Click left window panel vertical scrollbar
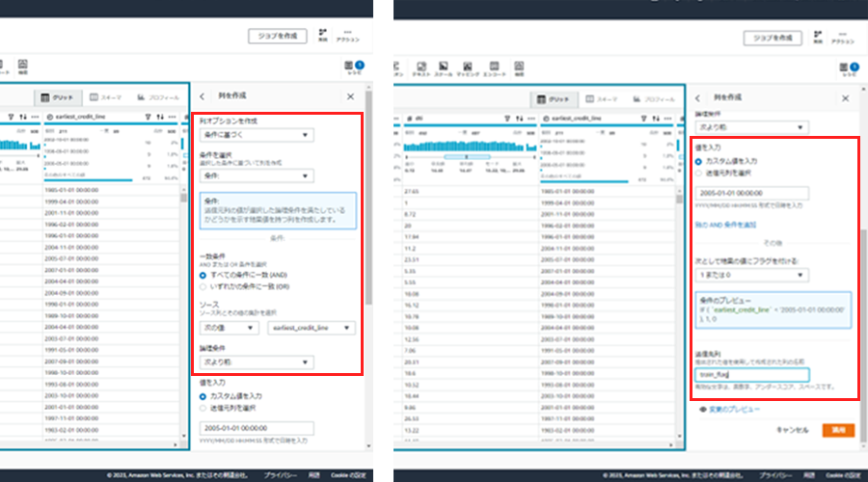Viewport: 868px width, 482px height. pyautogui.click(x=368, y=197)
